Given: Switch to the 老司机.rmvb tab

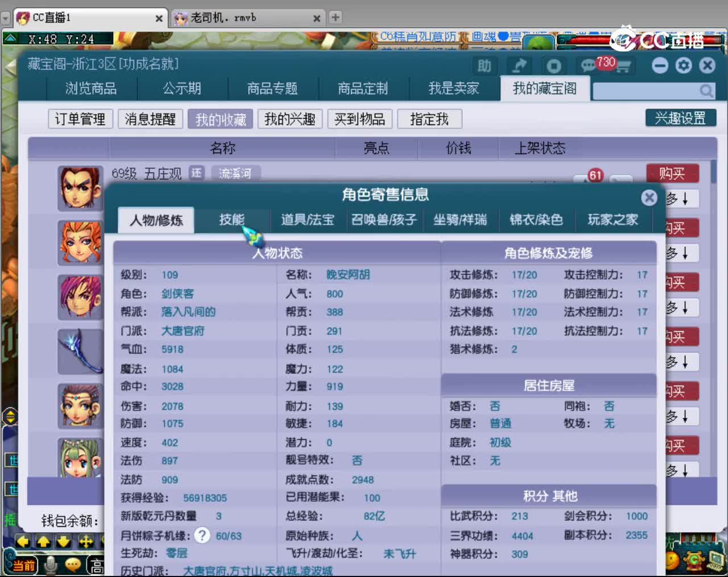Looking at the screenshot, I should tap(247, 18).
